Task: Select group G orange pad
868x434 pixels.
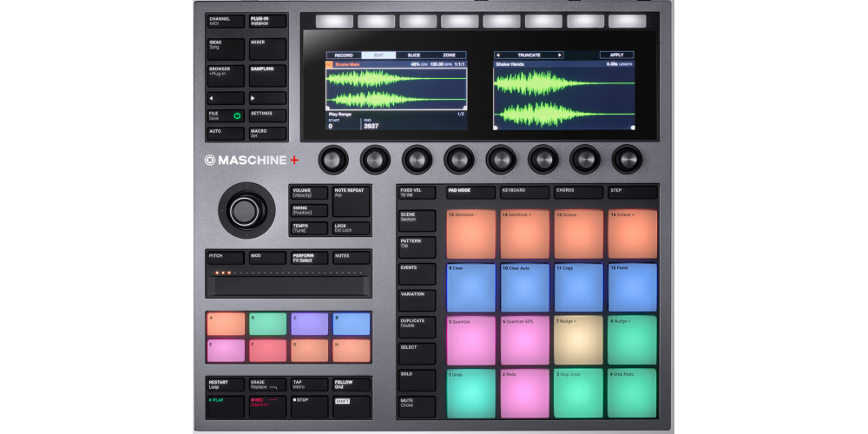Action: [310, 351]
